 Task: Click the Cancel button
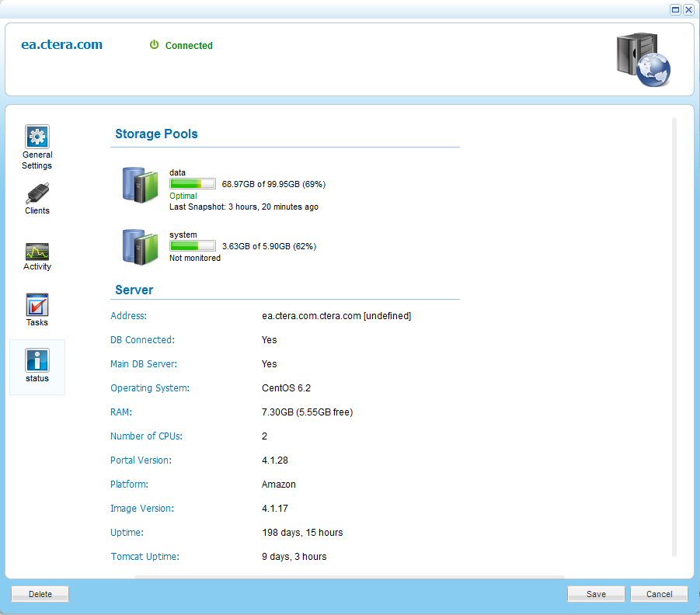tap(659, 594)
